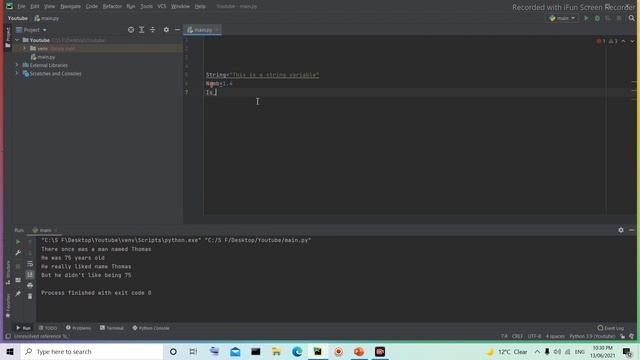Open File Explorer from taskbar
Screen dimensions: 640x360
click(x=276, y=351)
